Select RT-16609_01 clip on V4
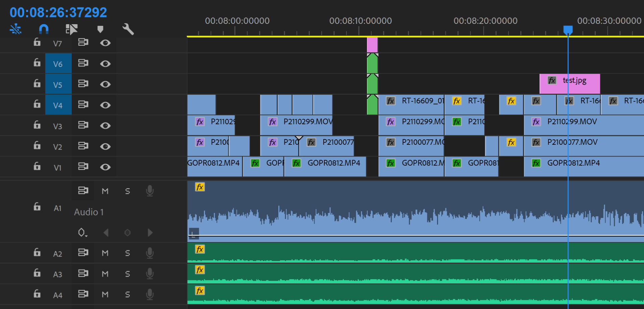Screen dimensions: 644x309 [x=411, y=105]
